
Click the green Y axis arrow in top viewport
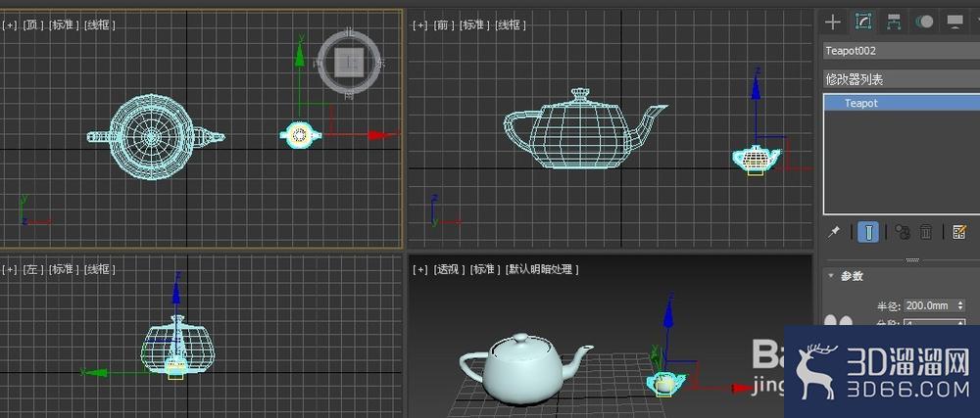tap(300, 56)
